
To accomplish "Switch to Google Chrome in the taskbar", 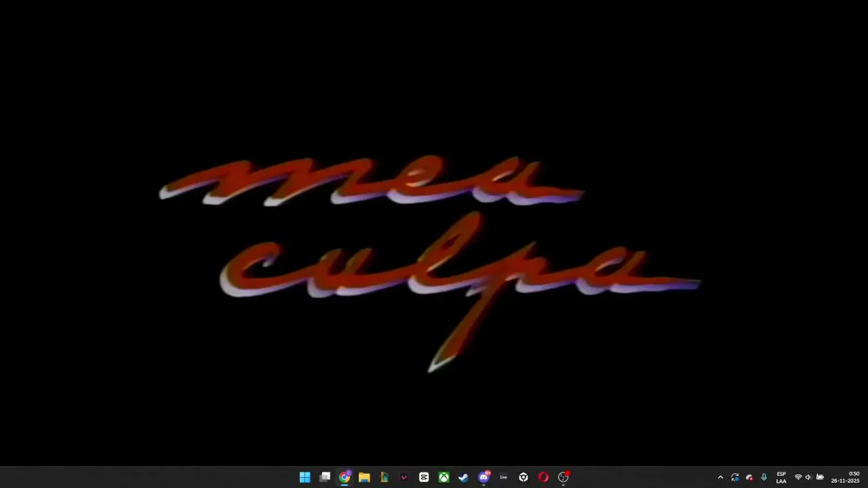I will tap(344, 477).
